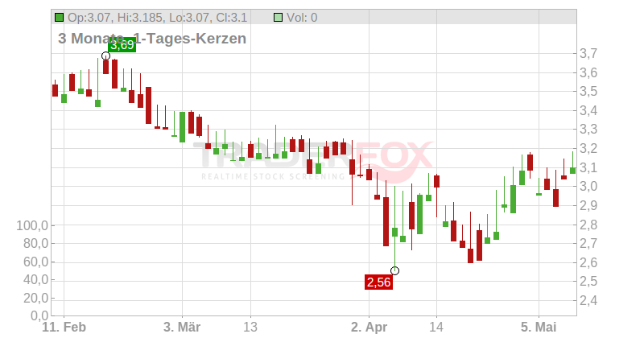Click the 2,7 price axis label
Screen dimensions: 644x338
(588, 243)
